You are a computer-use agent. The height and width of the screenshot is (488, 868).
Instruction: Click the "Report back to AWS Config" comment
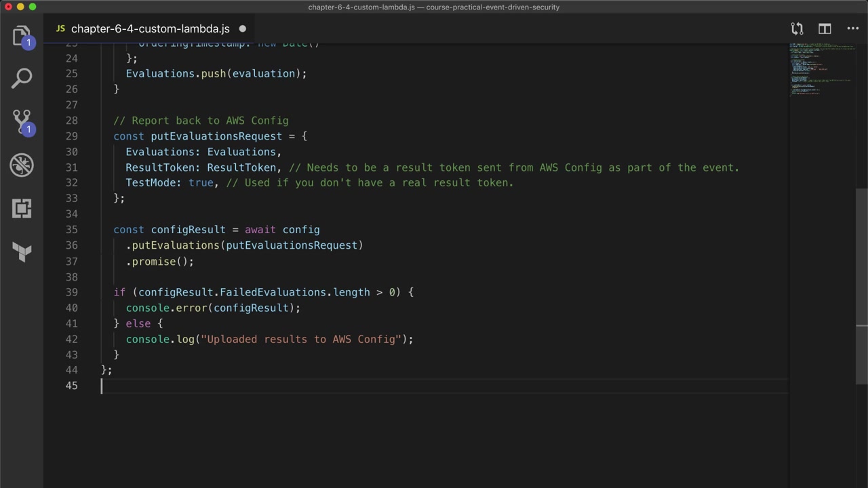201,121
